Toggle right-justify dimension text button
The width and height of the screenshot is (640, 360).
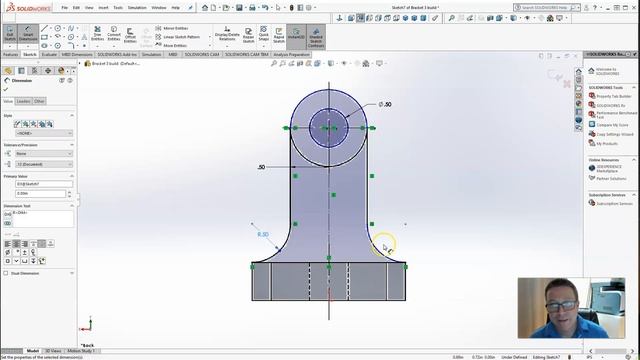pos(25,244)
